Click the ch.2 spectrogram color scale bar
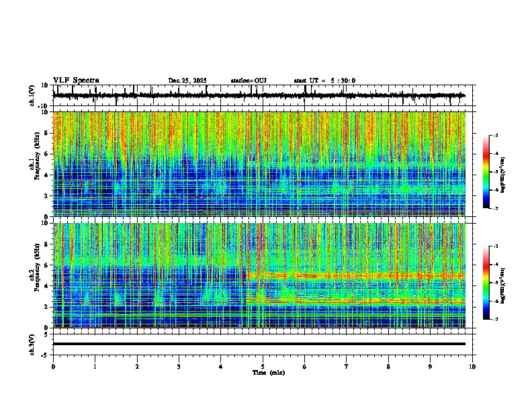The height and width of the screenshot is (411, 532). [x=486, y=283]
